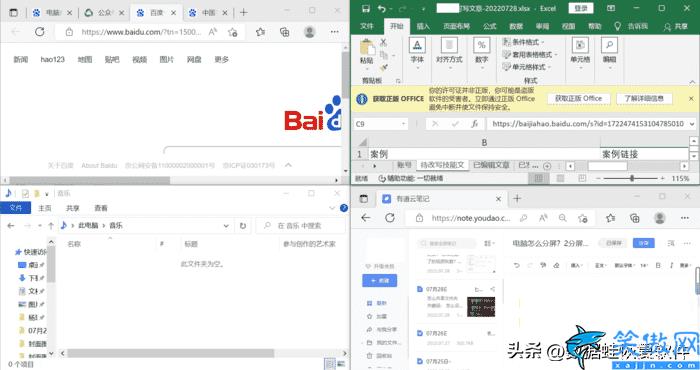700x370 pixels.
Task: Click the Cut scissors icon in Excel
Action: coord(383,42)
